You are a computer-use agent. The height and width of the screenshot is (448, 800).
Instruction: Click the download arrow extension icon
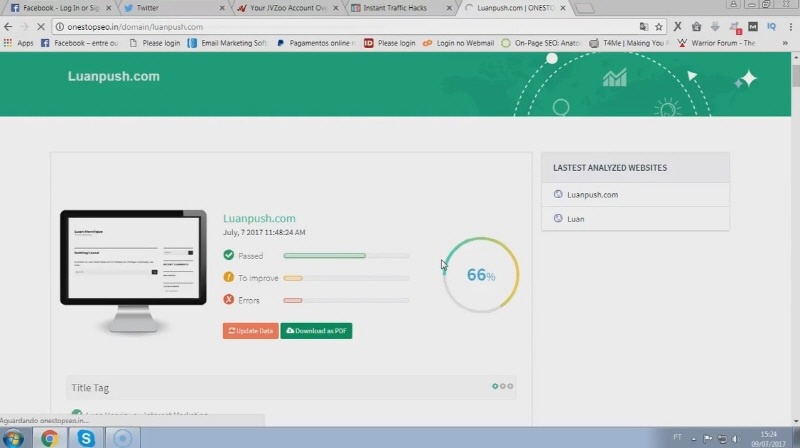[x=715, y=27]
